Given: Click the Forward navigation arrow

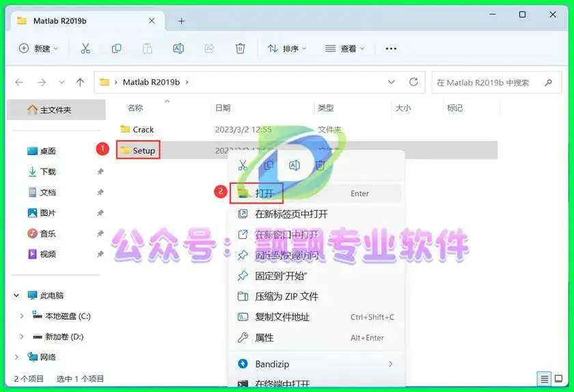Looking at the screenshot, I should click(x=42, y=83).
